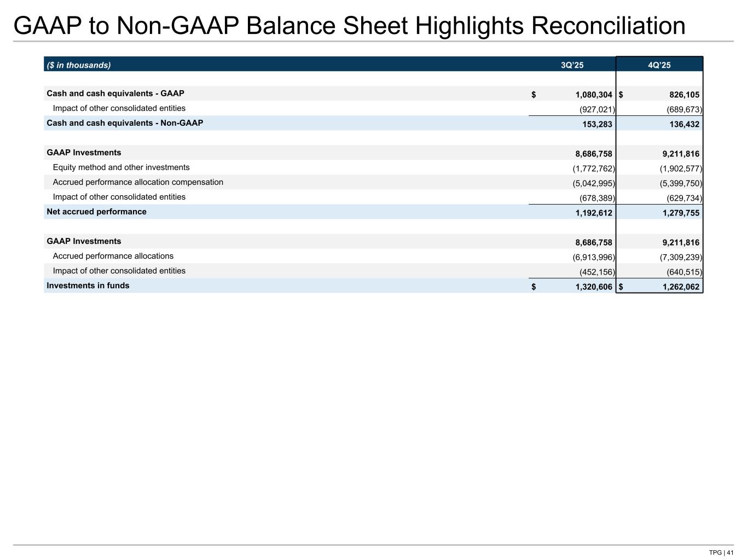Select the 'Net accrued performance' row label

(x=96, y=212)
